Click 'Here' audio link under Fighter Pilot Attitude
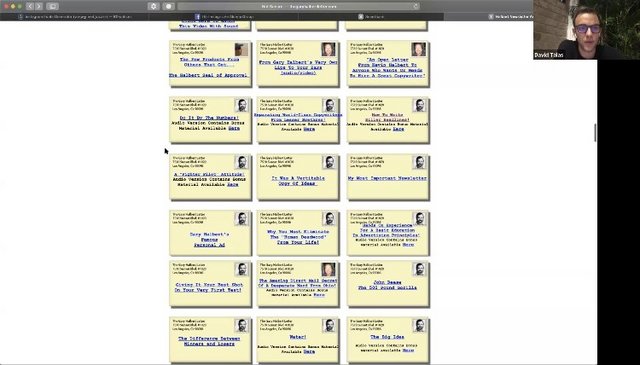640x365 pixels. pos(233,185)
